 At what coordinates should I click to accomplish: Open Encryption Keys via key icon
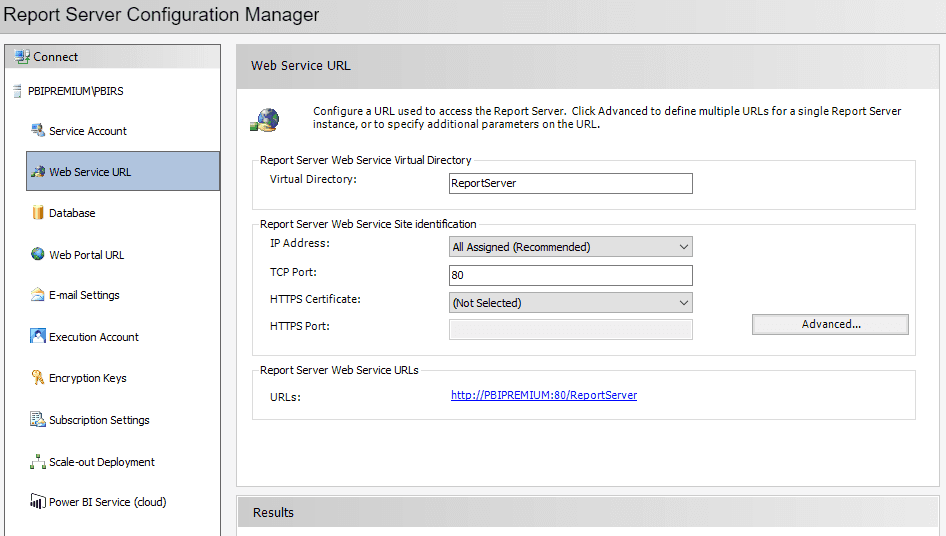click(37, 377)
